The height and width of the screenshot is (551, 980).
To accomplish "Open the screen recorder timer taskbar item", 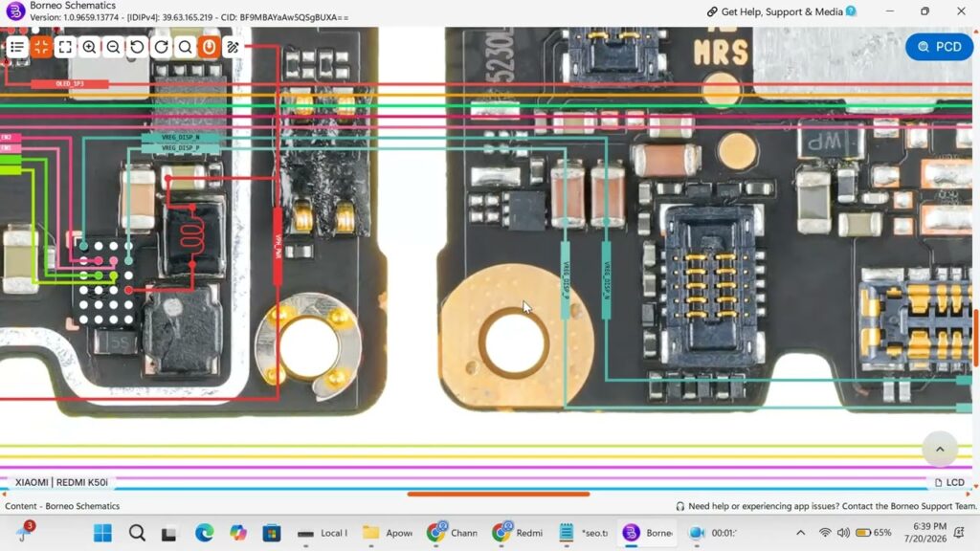I will click(712, 533).
